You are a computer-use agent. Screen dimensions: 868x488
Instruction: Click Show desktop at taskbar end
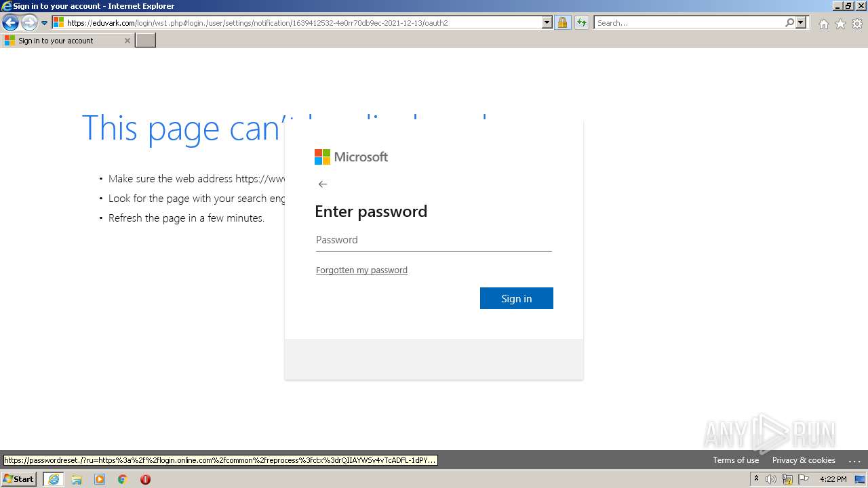point(860,479)
